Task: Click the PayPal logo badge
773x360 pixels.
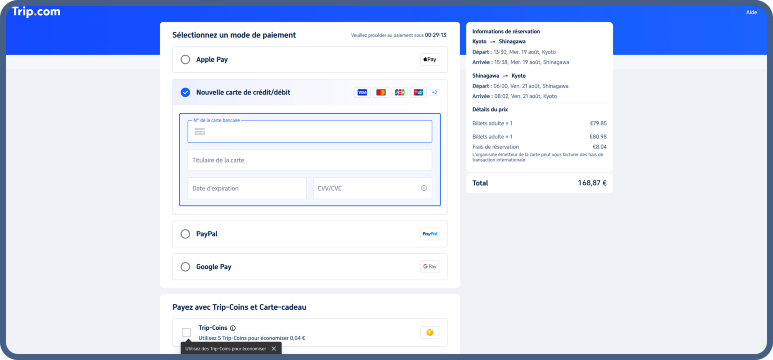Action: click(x=429, y=234)
